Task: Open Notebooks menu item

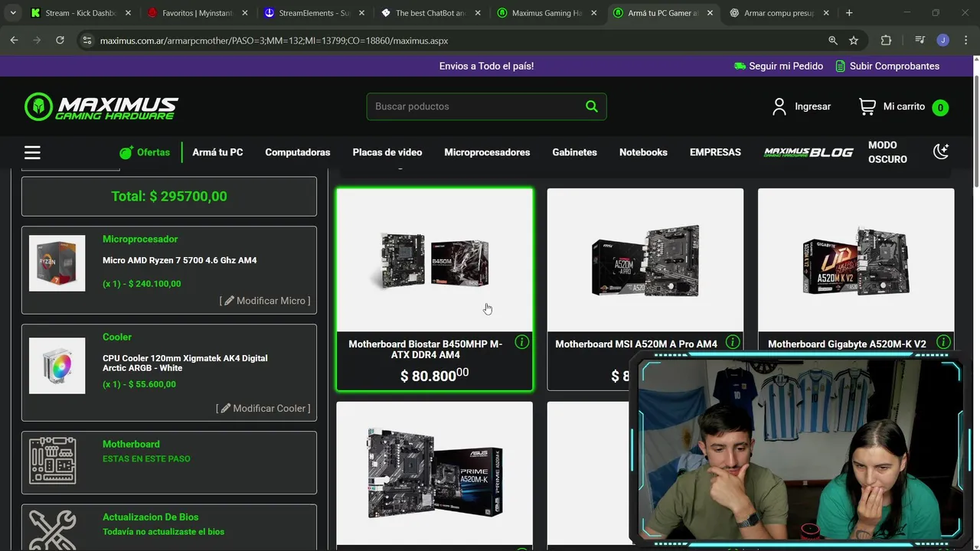Action: tap(643, 152)
